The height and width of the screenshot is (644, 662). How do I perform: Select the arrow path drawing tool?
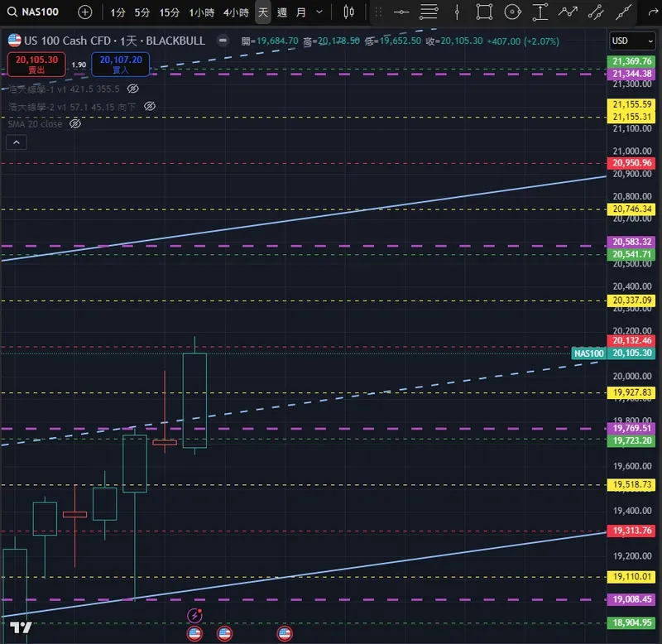pos(568,12)
